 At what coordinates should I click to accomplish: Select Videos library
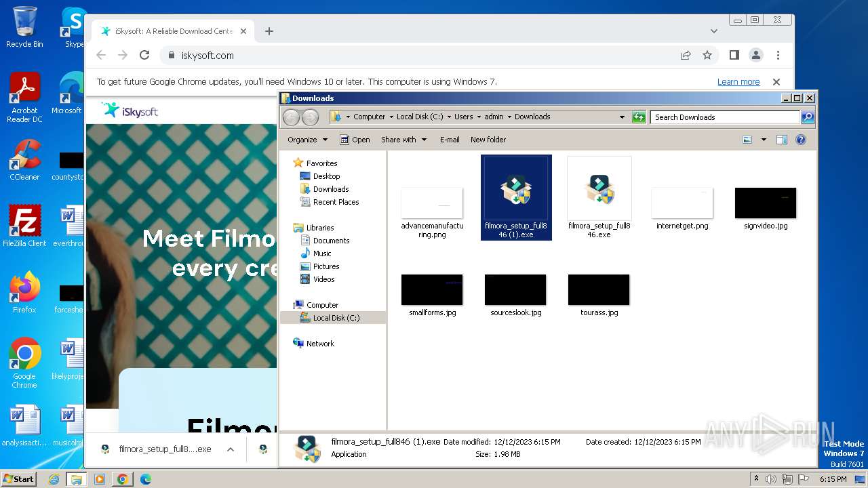click(323, 279)
